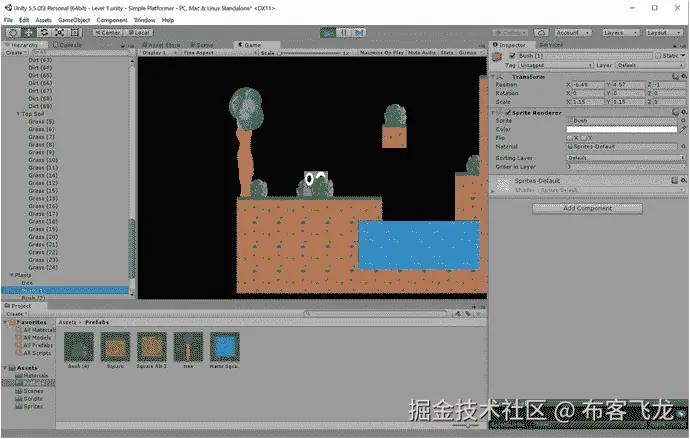The width and height of the screenshot is (690, 439).
Task: Open the Sprites folder in Assets
Action: pos(29,406)
